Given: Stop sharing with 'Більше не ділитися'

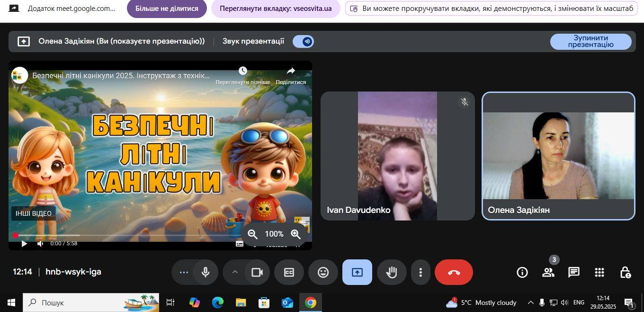Looking at the screenshot, I should coord(167,9).
